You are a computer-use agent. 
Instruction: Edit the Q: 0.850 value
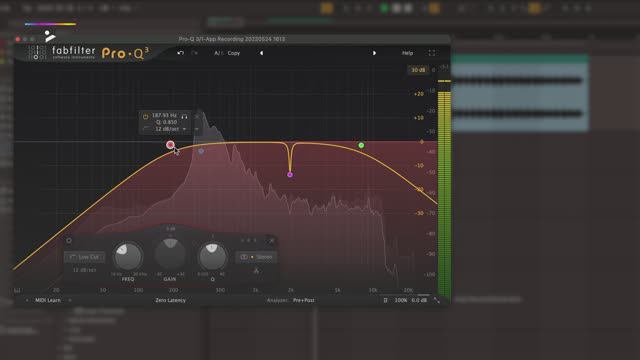click(166, 122)
